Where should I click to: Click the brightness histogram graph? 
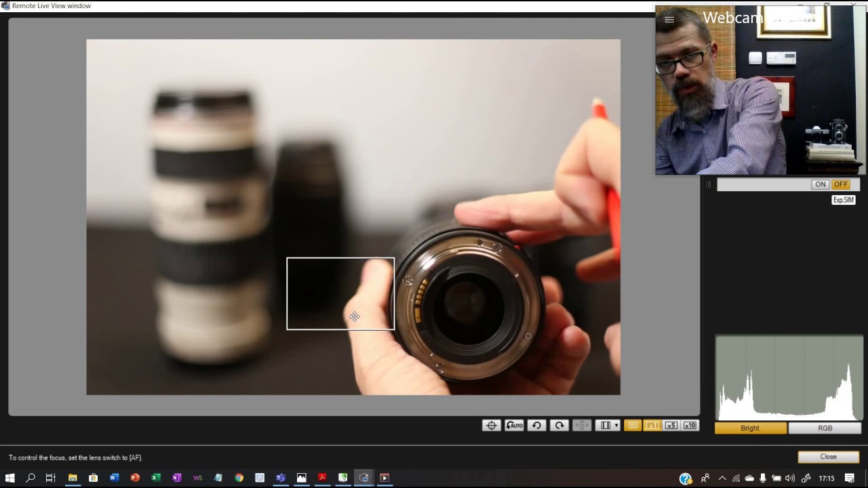(x=789, y=378)
